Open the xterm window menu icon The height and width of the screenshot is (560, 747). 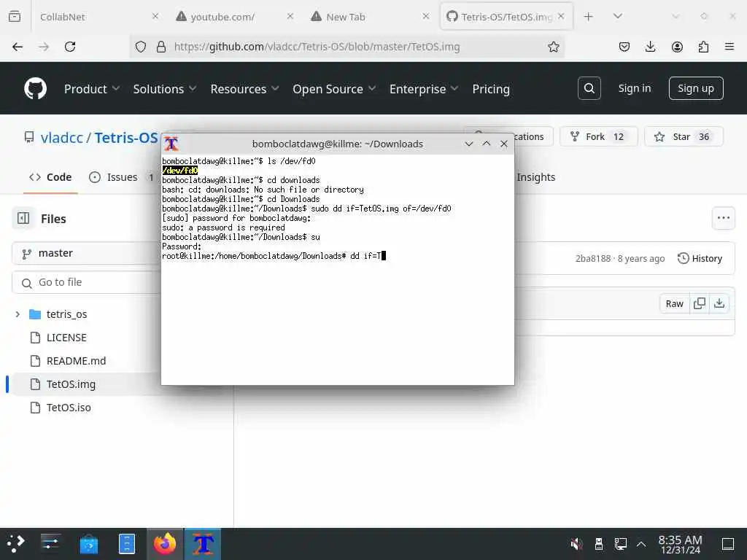coord(171,144)
